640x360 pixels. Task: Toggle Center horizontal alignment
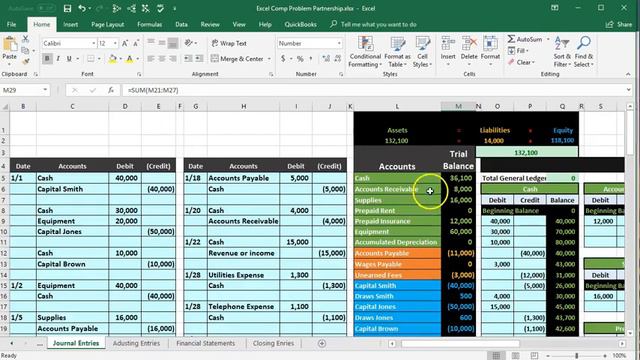pos(162,59)
